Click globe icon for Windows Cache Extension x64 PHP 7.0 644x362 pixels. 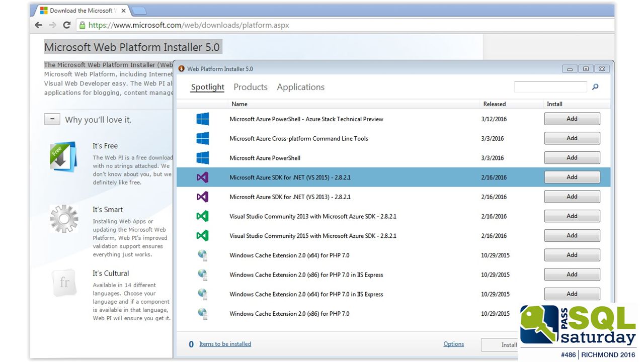(x=203, y=255)
